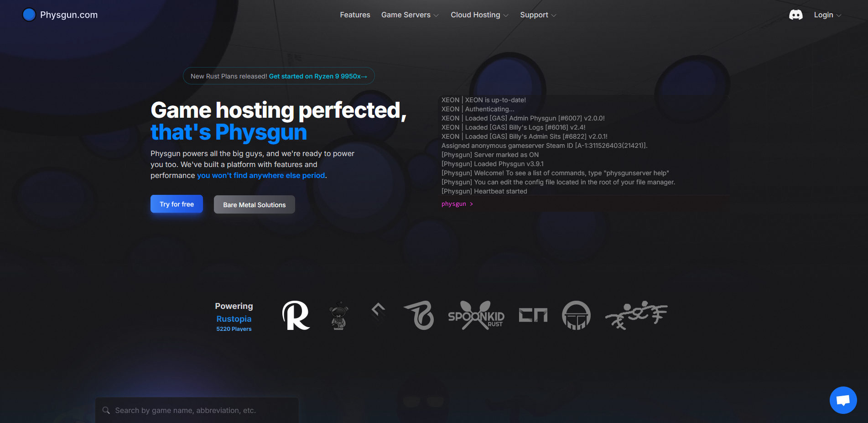This screenshot has width=868, height=423.
Task: Click the Spoonkid Rust logo
Action: [x=476, y=315]
